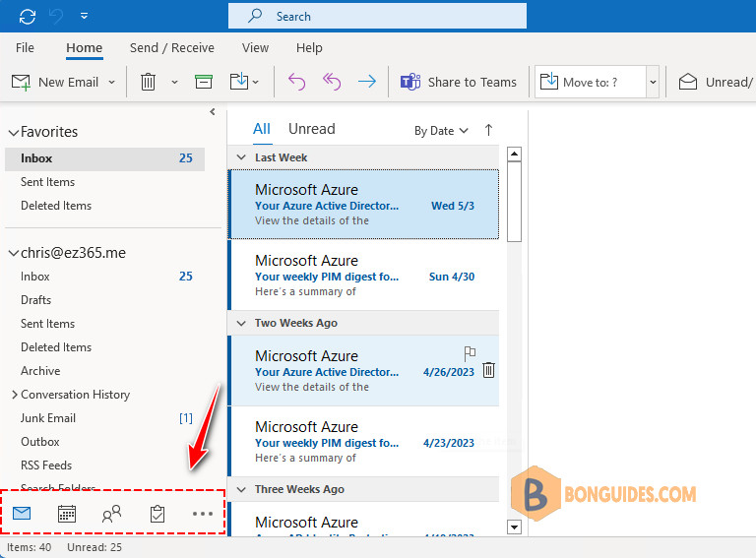Screen dimensions: 756x558
Task: Open Sent Items under chris@ez365.me
Action: (105, 324)
